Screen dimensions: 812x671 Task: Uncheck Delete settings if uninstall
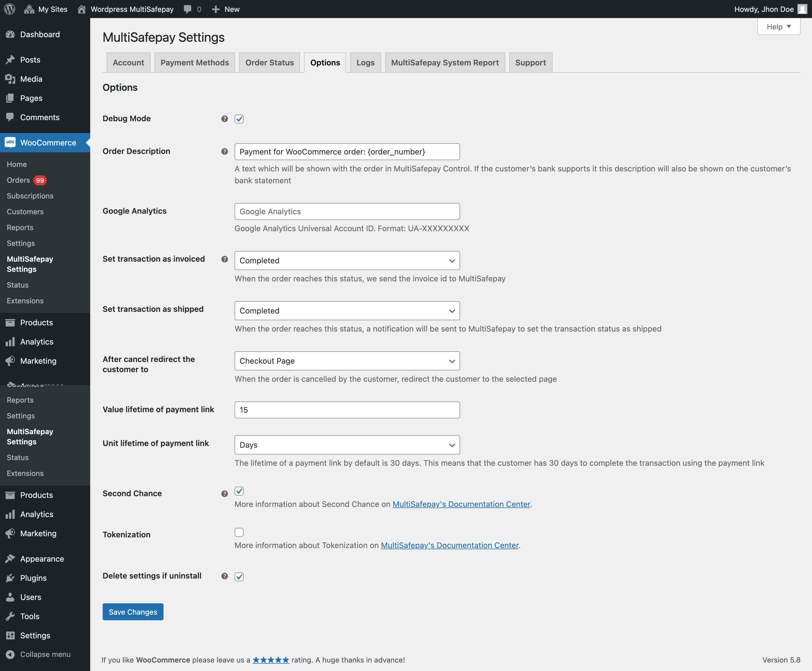tap(239, 576)
